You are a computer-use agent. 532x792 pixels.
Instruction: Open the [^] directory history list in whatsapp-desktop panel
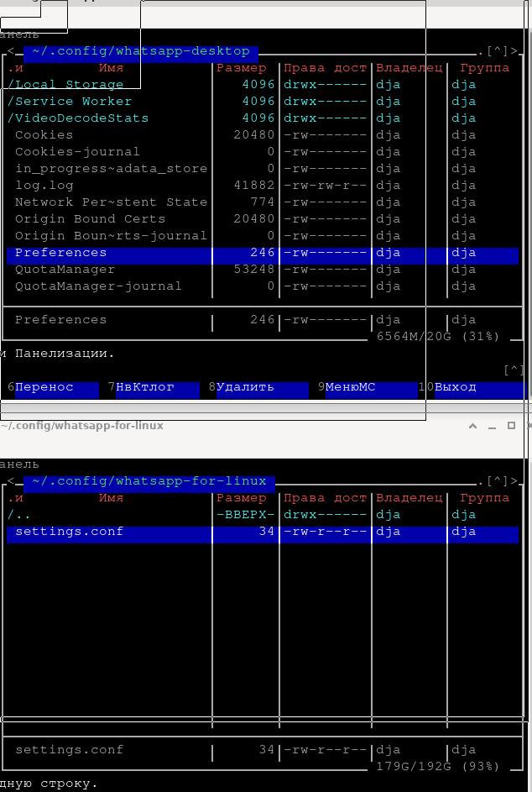coord(497,51)
